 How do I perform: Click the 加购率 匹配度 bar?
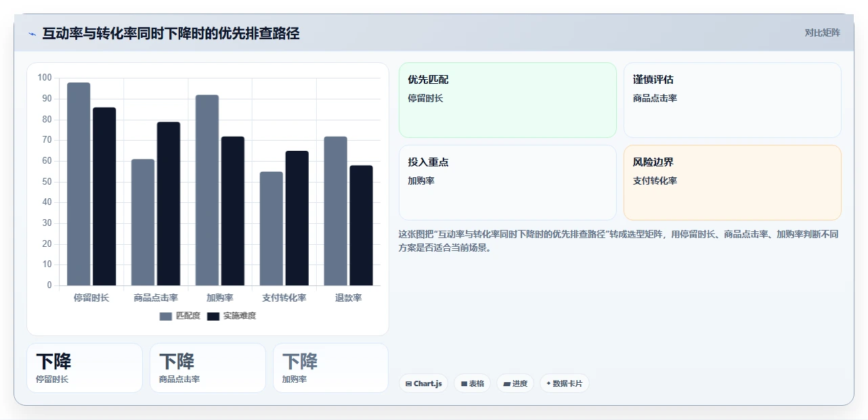click(x=207, y=190)
